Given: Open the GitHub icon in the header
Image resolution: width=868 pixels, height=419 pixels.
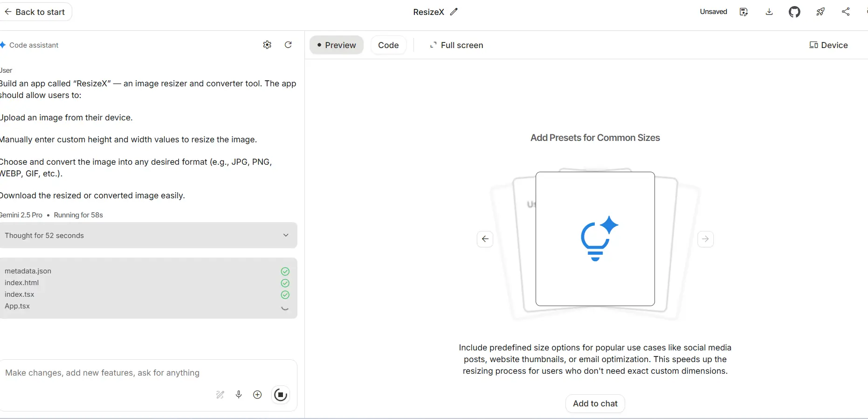Looking at the screenshot, I should click(794, 12).
